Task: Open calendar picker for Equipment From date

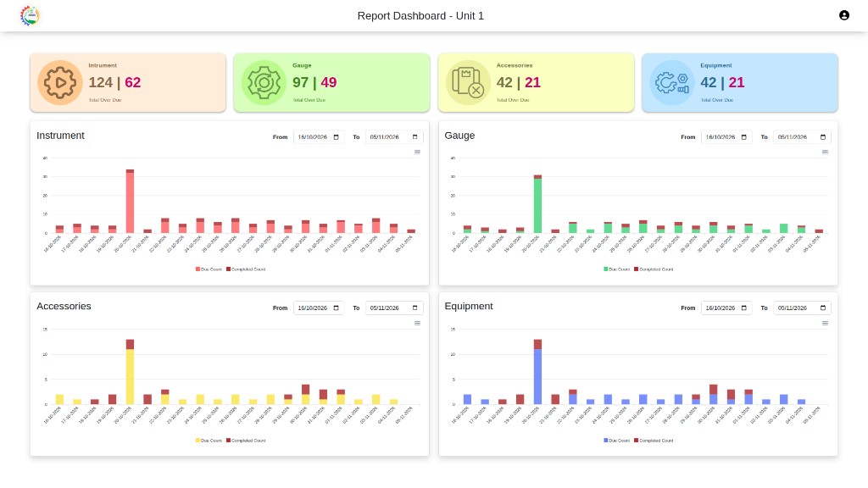Action: (744, 308)
